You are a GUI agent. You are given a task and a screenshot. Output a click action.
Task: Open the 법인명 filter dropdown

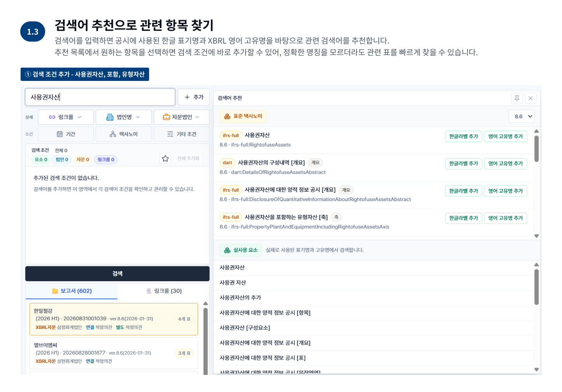(124, 117)
